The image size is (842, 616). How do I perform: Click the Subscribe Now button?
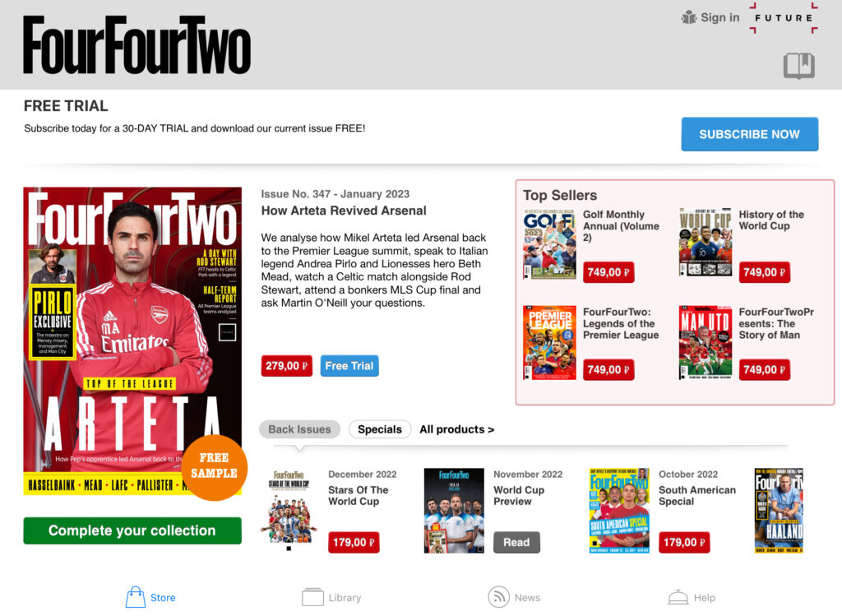pos(750,134)
